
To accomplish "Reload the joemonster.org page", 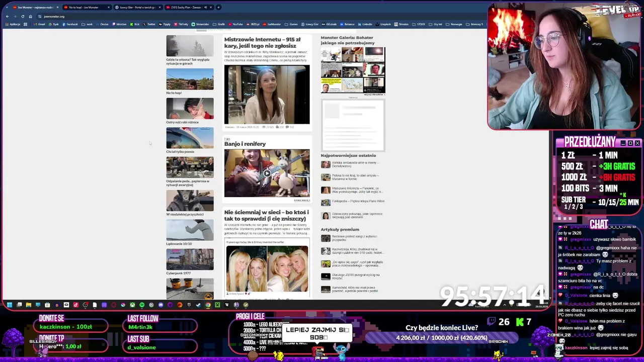I will 23,16.
